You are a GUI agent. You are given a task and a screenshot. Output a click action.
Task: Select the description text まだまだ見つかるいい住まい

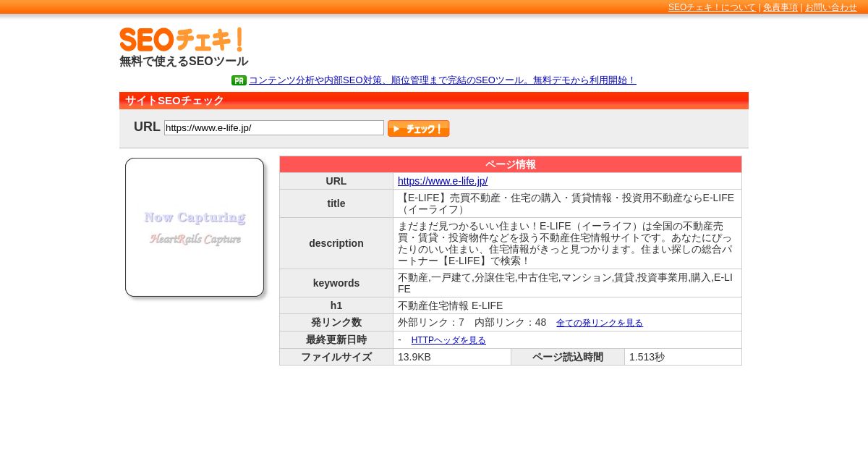(x=565, y=243)
